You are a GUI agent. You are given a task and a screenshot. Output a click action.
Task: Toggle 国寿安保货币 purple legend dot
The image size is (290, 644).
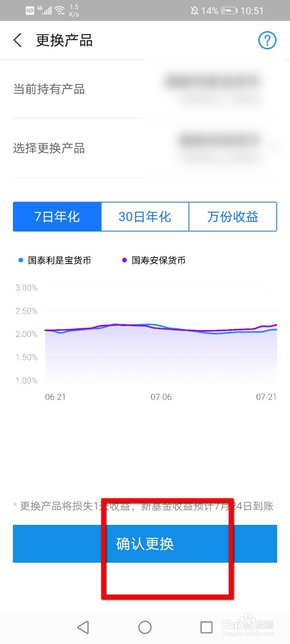point(124,260)
